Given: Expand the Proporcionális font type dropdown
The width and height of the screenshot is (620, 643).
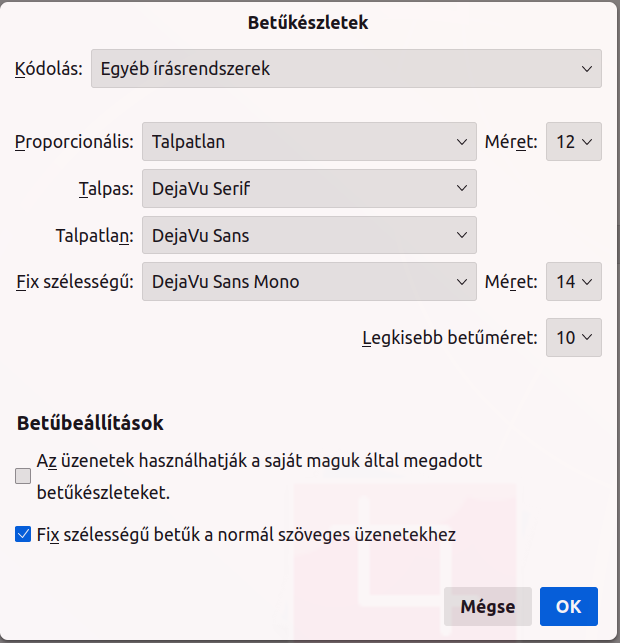Looking at the screenshot, I should click(x=309, y=141).
